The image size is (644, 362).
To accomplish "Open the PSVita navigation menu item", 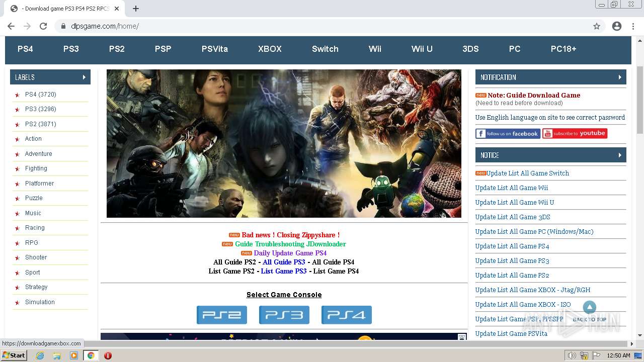I will click(215, 49).
